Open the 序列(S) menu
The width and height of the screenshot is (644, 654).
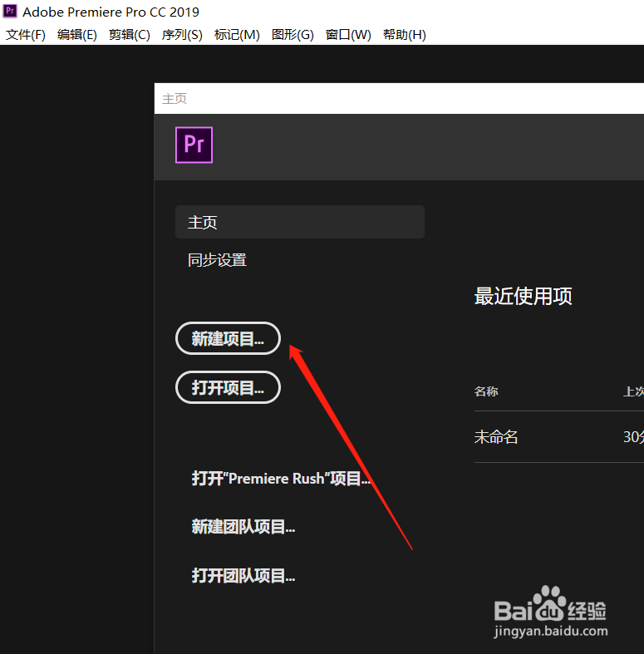(x=182, y=35)
